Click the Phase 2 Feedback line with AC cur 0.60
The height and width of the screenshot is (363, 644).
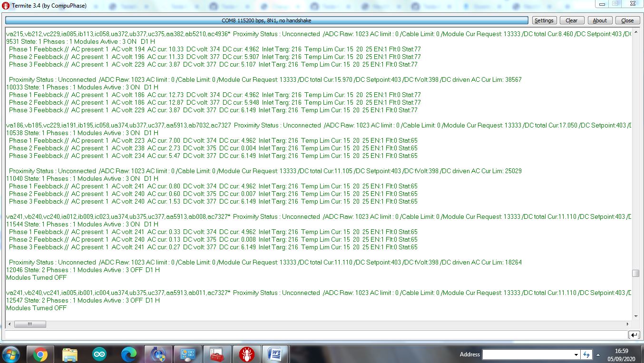[213, 194]
